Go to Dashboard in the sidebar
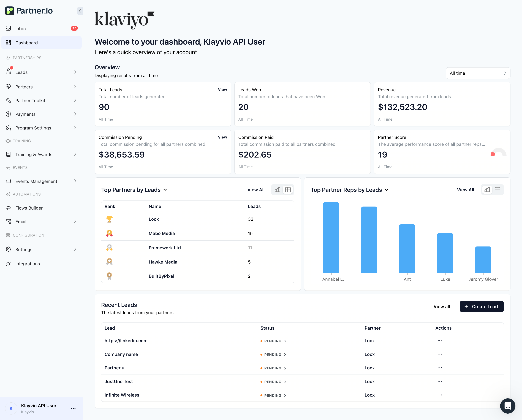 tap(26, 43)
